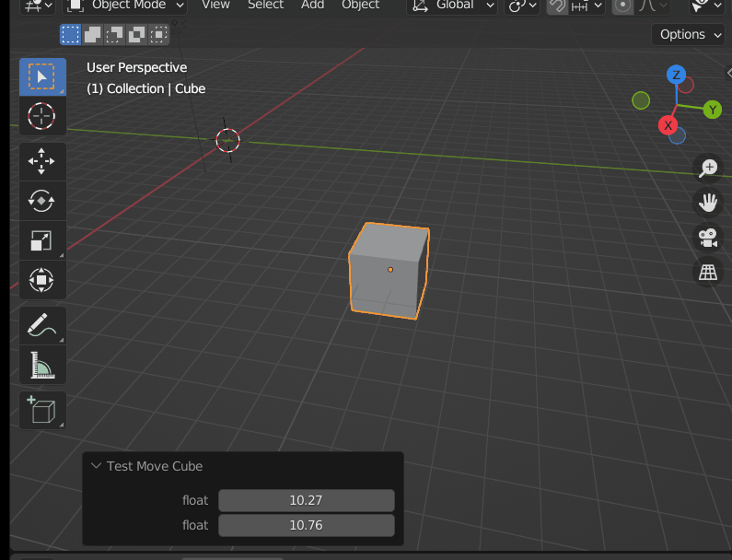
Task: Open the snapping options dropdown
Action: click(587, 6)
